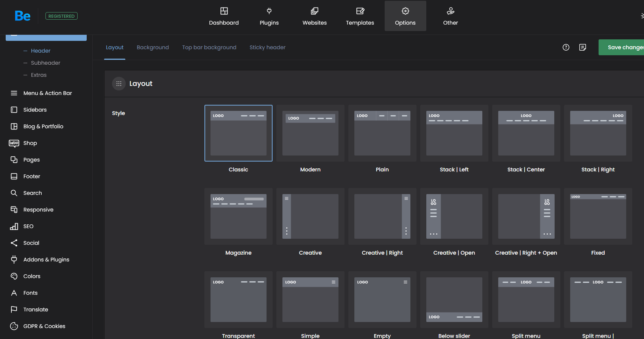Select the Subheader submenu item

(x=45, y=63)
